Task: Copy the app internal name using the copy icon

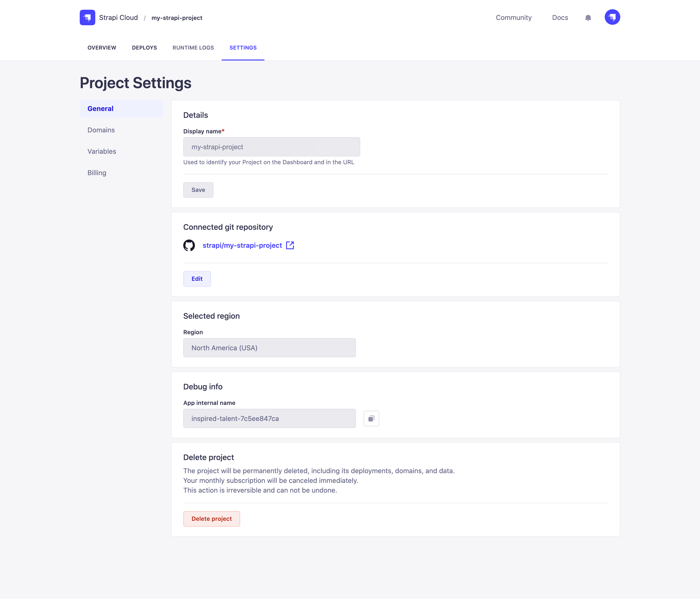Action: 371,418
